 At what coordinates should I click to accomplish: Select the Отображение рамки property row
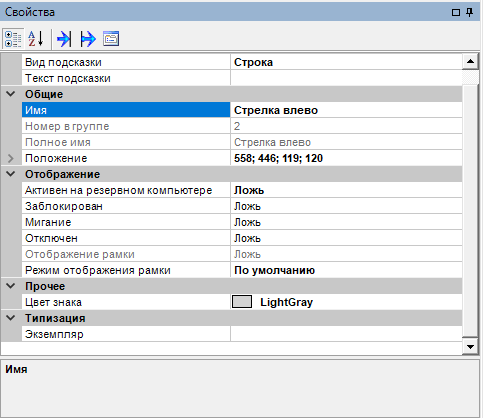(x=242, y=254)
